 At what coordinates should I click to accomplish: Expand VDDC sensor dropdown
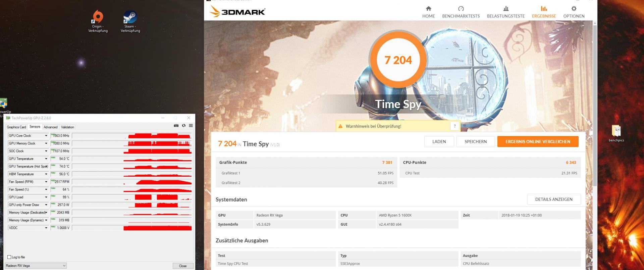[46, 228]
